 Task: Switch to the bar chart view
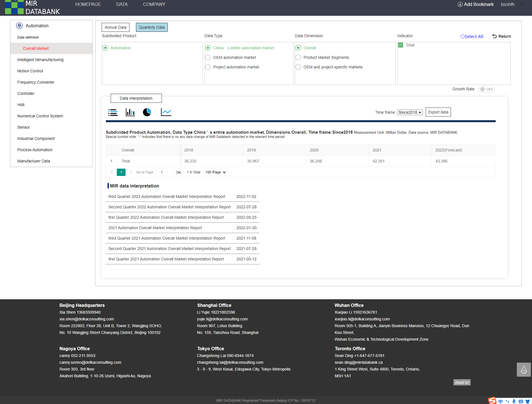coord(130,112)
